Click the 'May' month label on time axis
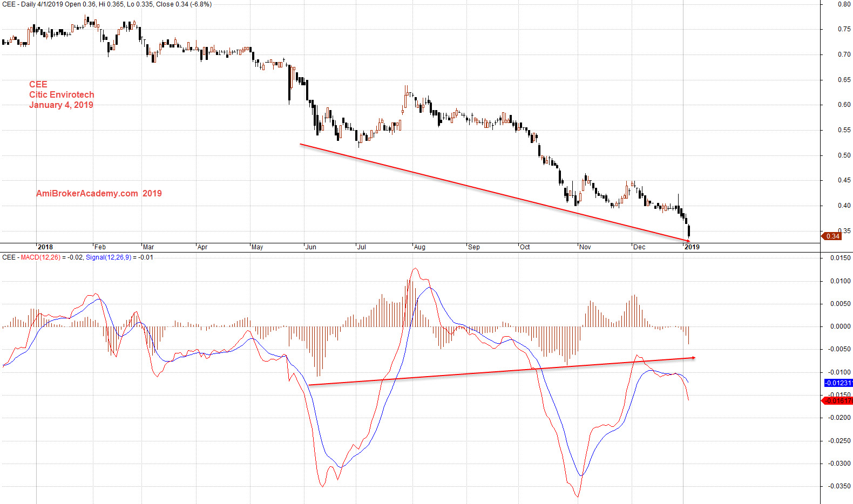 pos(257,247)
